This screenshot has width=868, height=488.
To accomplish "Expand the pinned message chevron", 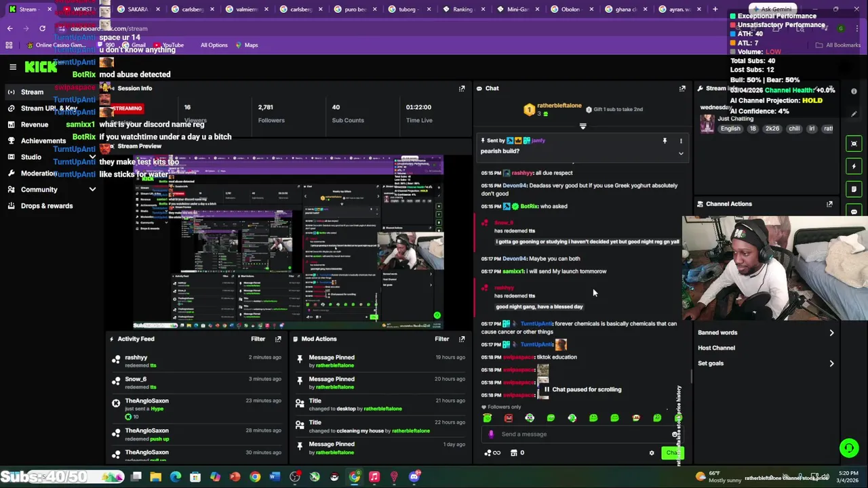I will click(x=681, y=154).
